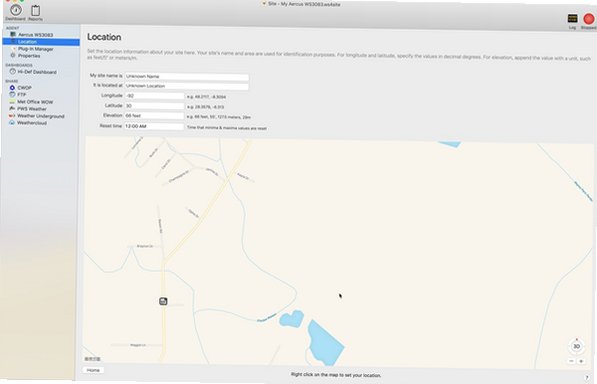Zoom in the map with plus button
Image resolution: width=597 pixels, height=384 pixels.
tap(581, 361)
